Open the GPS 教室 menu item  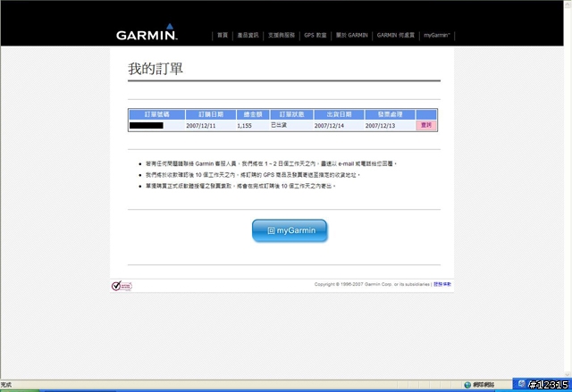[x=315, y=36]
